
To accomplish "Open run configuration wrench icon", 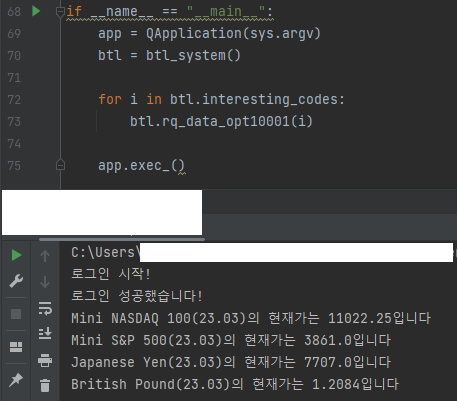I will [x=16, y=281].
